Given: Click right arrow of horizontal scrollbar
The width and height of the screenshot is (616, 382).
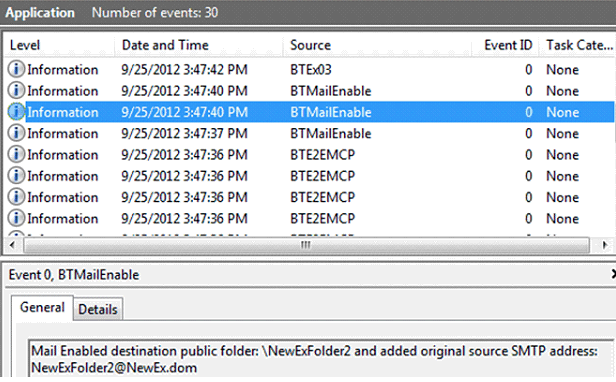Looking at the screenshot, I should (605, 245).
